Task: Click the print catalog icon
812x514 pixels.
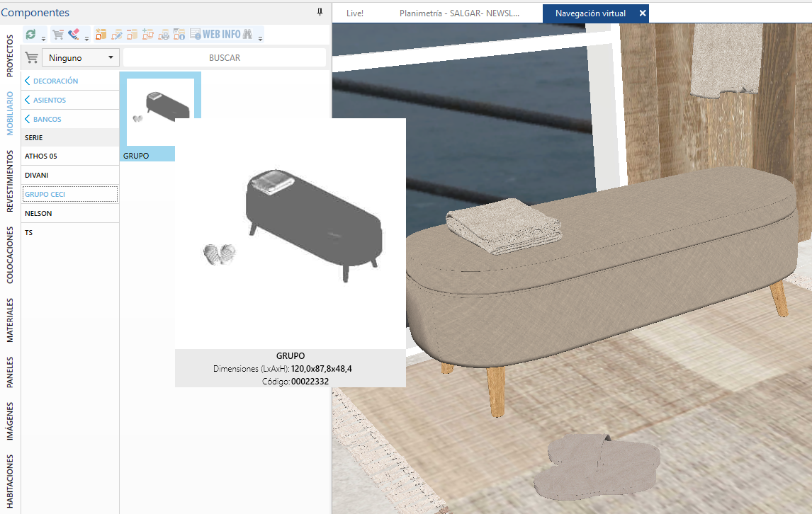Action: pyautogui.click(x=164, y=34)
